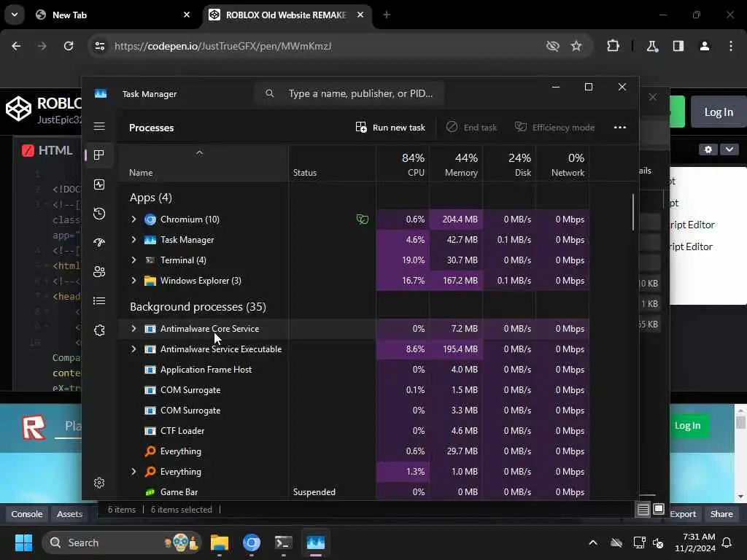This screenshot has height=560, width=747.
Task: Select the Processes page icon in sidebar
Action: pos(99,155)
